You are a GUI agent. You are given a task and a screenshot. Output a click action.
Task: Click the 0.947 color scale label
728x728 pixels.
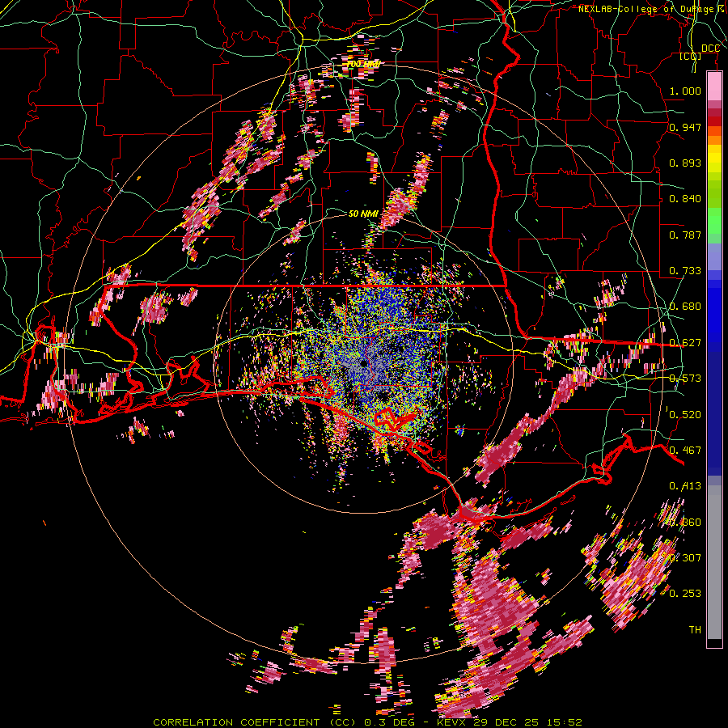pyautogui.click(x=685, y=127)
